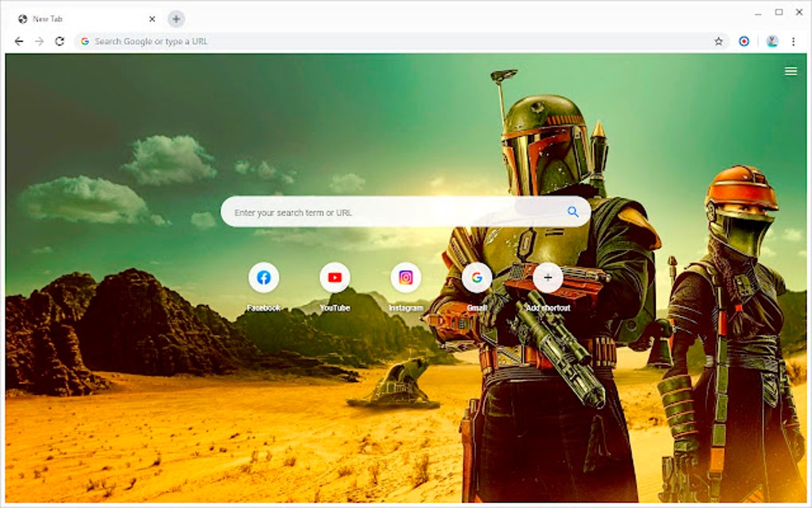Click the Google icon in the address bar
The width and height of the screenshot is (812, 508).
click(85, 41)
